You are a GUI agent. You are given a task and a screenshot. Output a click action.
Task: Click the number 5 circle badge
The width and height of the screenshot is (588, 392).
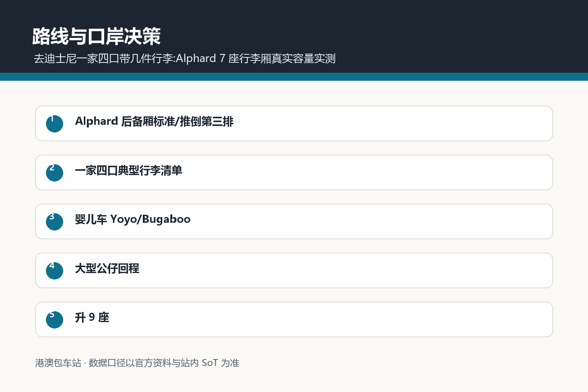point(54,320)
